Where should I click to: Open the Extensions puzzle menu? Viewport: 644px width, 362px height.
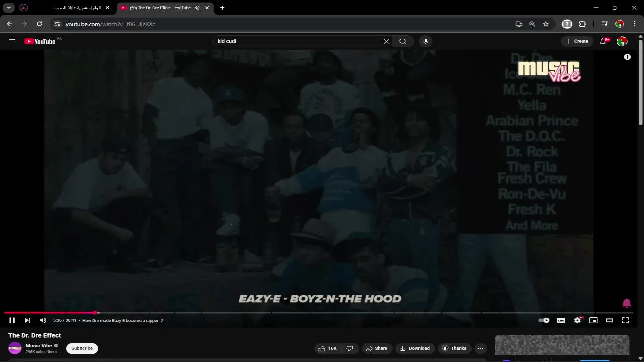pos(583,24)
